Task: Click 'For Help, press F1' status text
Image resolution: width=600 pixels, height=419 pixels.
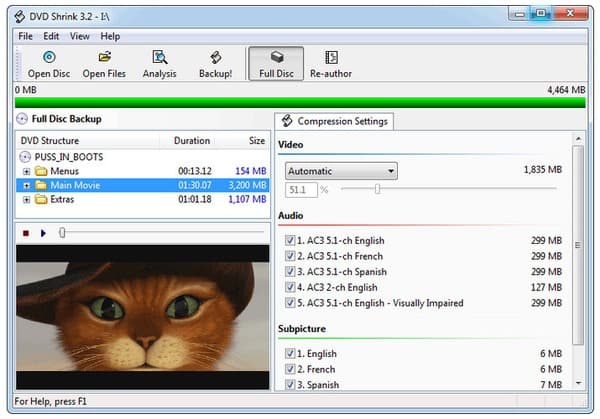Action: [50, 401]
